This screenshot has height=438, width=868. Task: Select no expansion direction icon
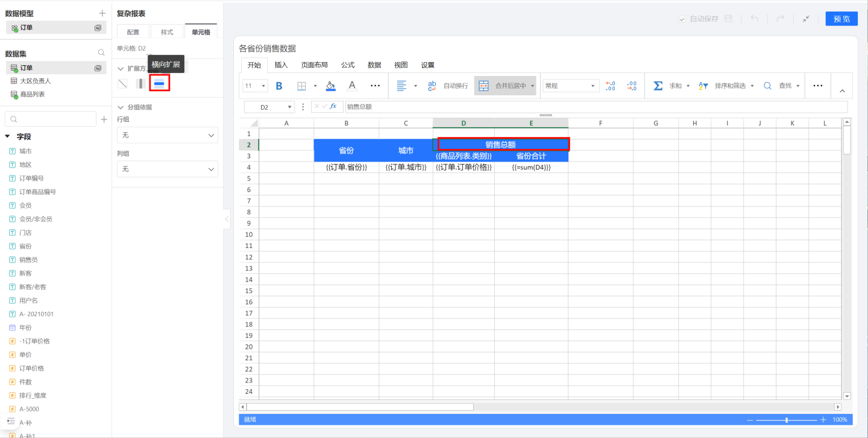[x=122, y=83]
